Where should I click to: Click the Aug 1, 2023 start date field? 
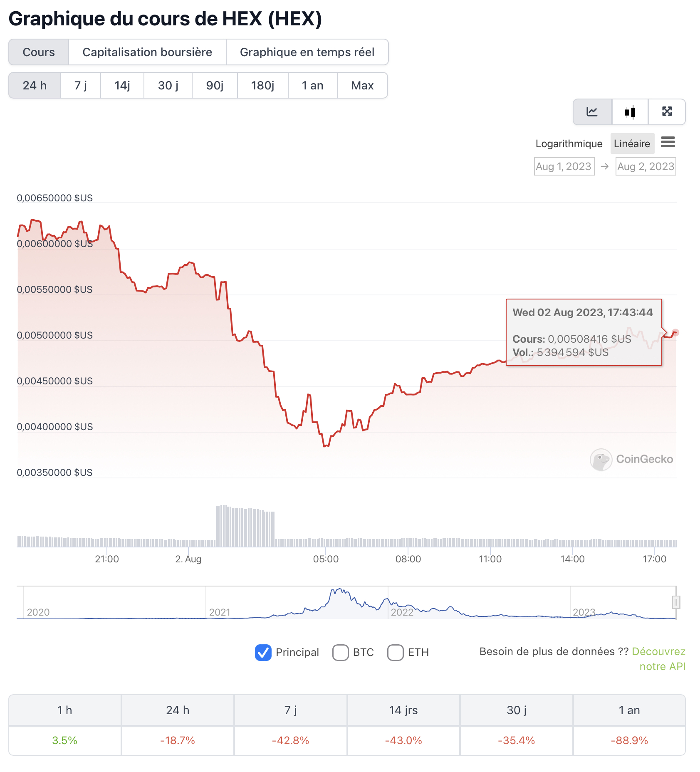tap(564, 166)
